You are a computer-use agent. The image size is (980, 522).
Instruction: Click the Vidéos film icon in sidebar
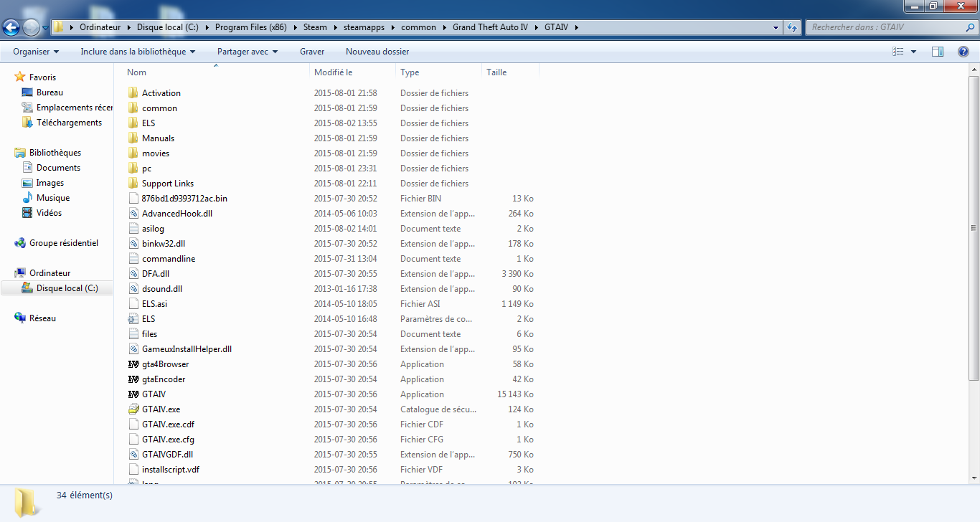point(27,213)
